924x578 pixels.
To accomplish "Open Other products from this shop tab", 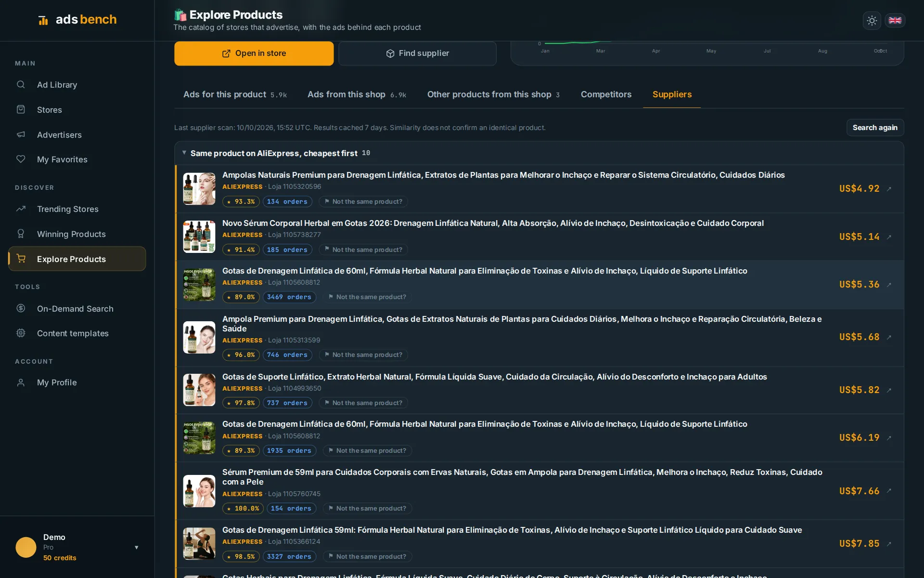I will pos(493,94).
